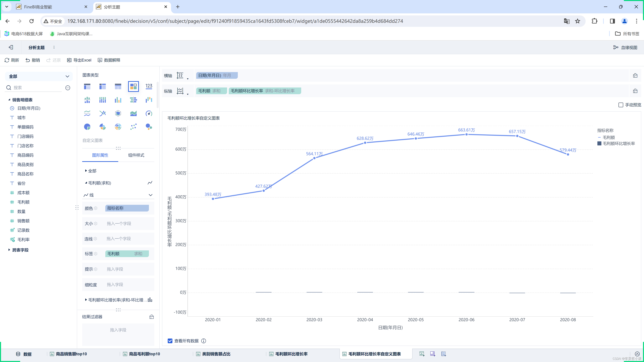This screenshot has width=644, height=362.
Task: Collapse the 销售明细表 tree node
Action: (x=9, y=100)
